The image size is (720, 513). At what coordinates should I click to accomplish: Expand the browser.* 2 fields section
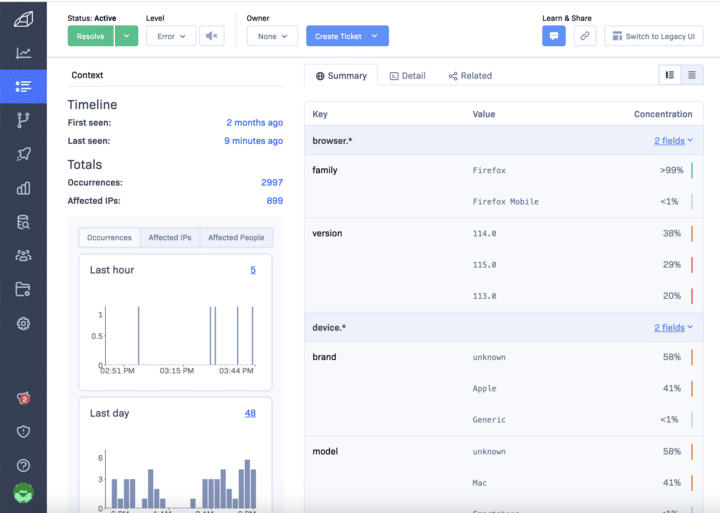point(673,141)
